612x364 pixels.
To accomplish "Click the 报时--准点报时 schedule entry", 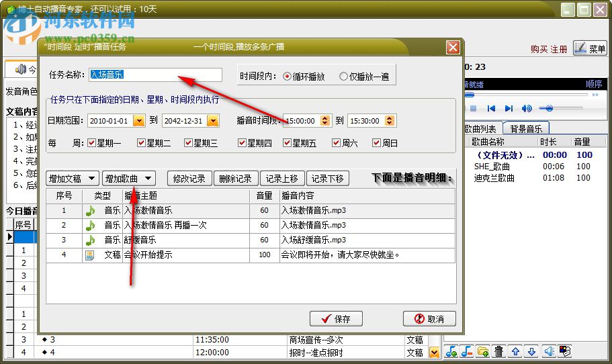I will pos(316,353).
